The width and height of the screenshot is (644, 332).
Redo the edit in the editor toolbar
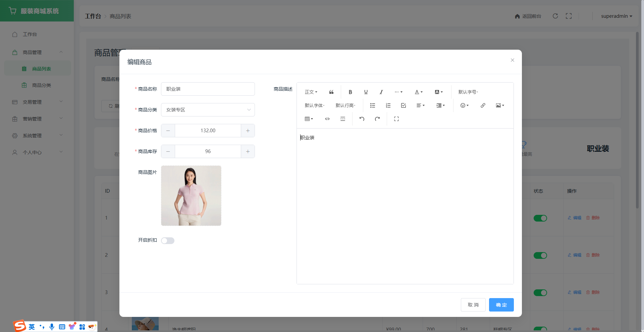[377, 119]
